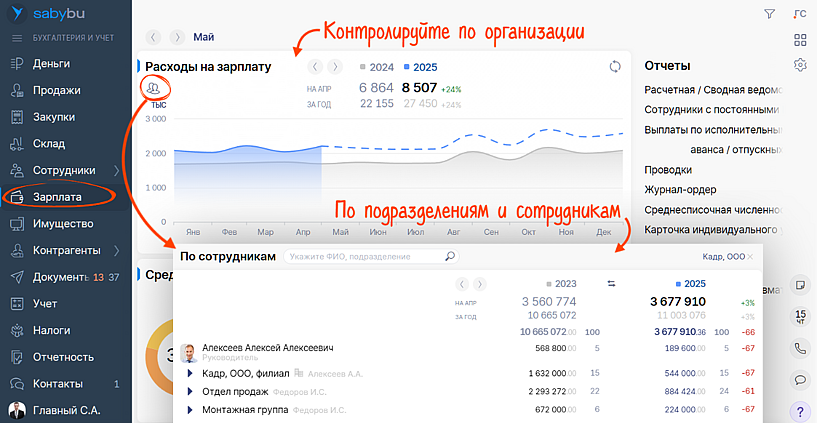Image resolution: width=817 pixels, height=423 pixels.
Task: Open the chat messages icon
Action: (x=800, y=380)
